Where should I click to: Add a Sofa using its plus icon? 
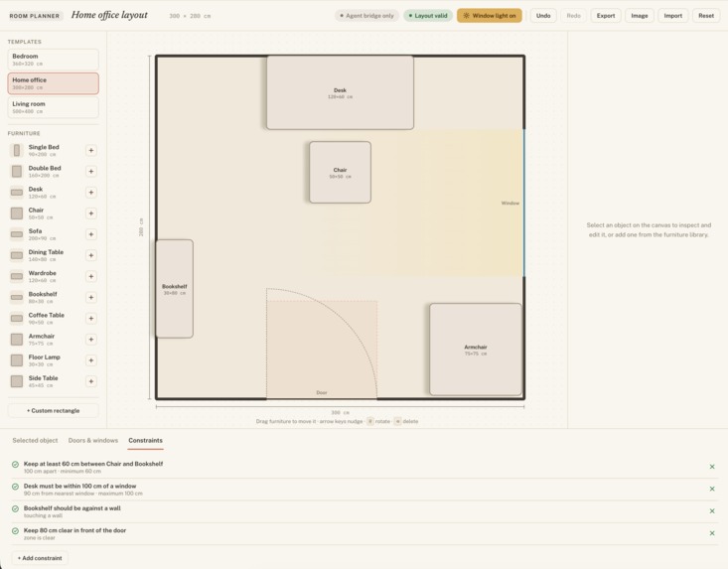[91, 234]
